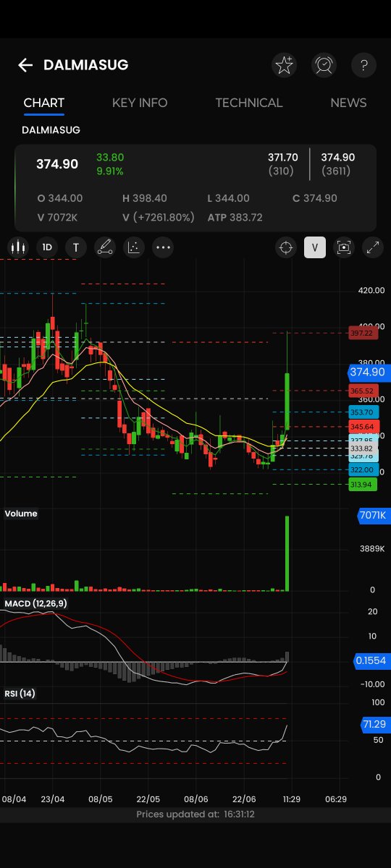
Task: Tap the 23/04 date on time axis
Action: point(53,799)
